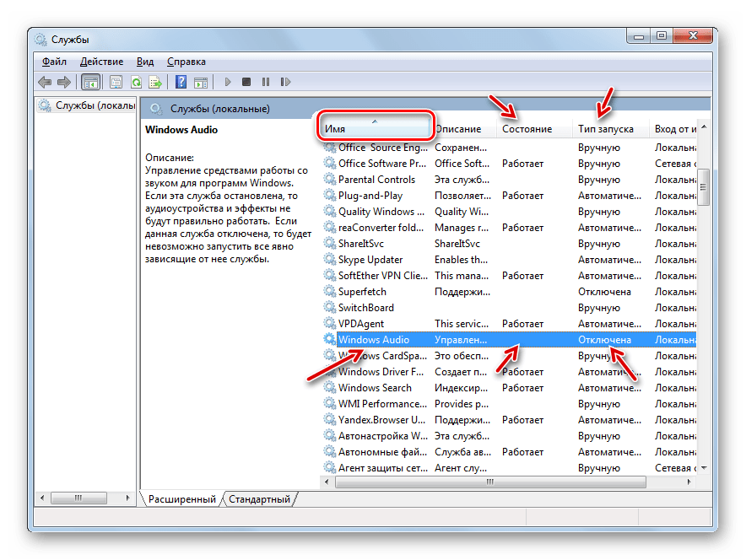Open the blue Help question-mark icon
The image size is (746, 560).
click(181, 82)
